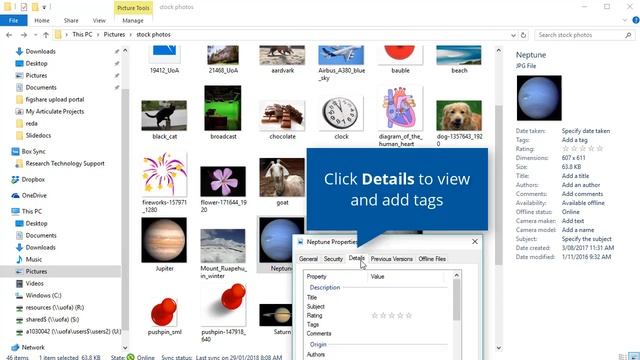This screenshot has height=360, width=640.
Task: Set star rating in Properties dialog
Action: pyautogui.click(x=392, y=316)
